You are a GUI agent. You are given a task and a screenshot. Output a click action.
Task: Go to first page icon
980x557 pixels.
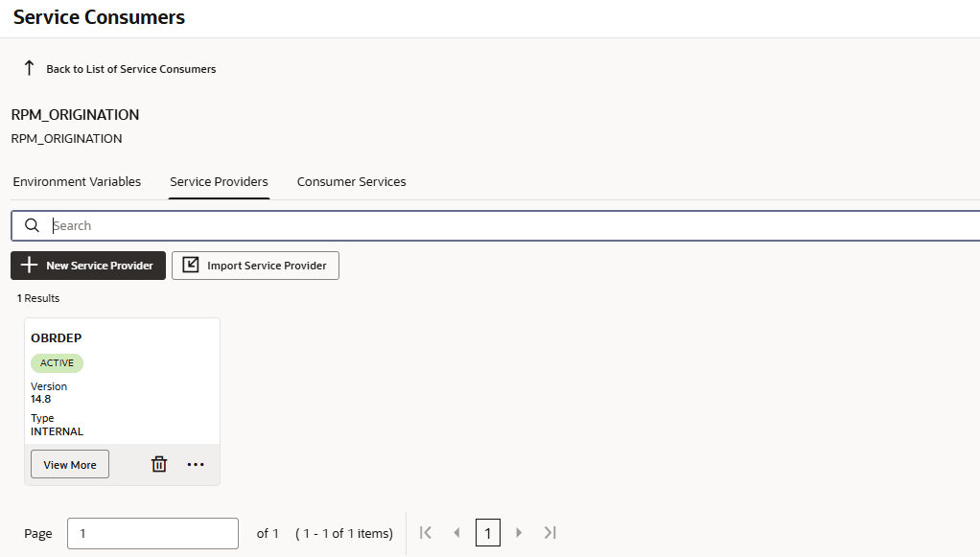pos(426,533)
